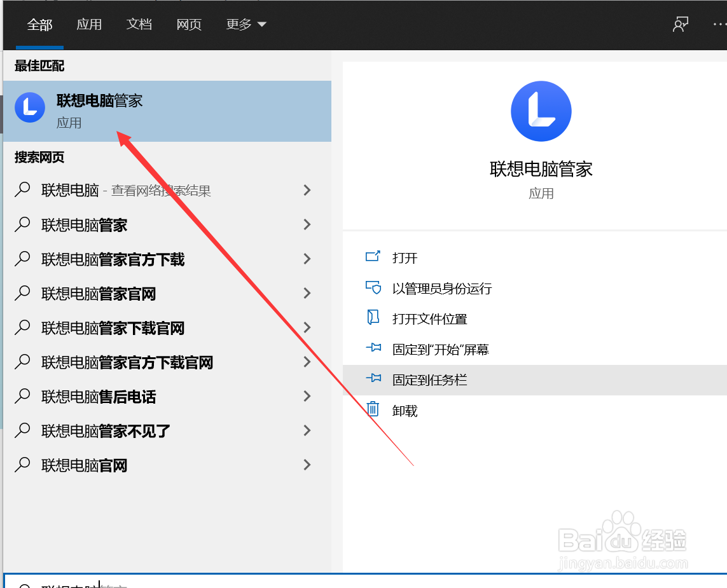Click into the bottom search box

[x=365, y=582]
